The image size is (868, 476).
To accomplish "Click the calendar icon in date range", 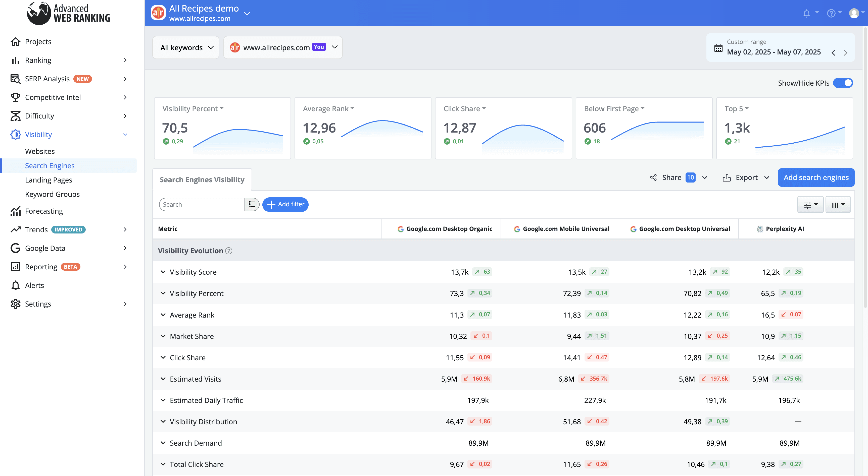I will pyautogui.click(x=718, y=48).
